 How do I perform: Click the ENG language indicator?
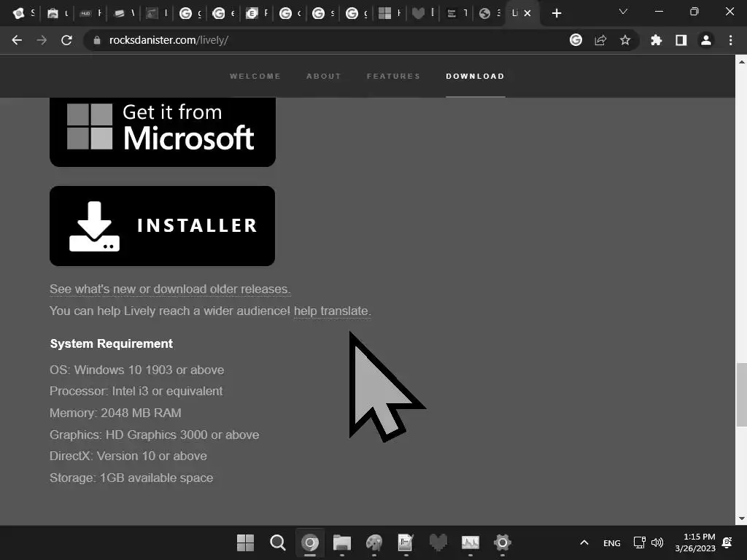coord(612,542)
